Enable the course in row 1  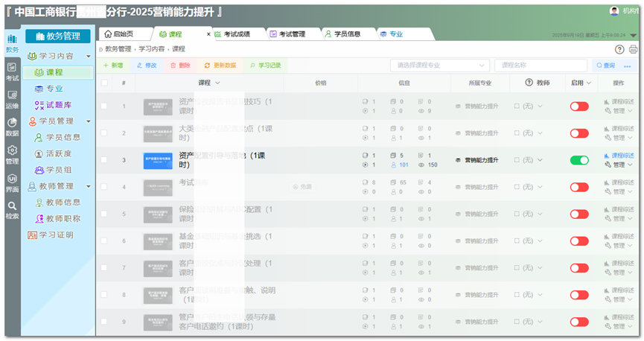coord(579,106)
